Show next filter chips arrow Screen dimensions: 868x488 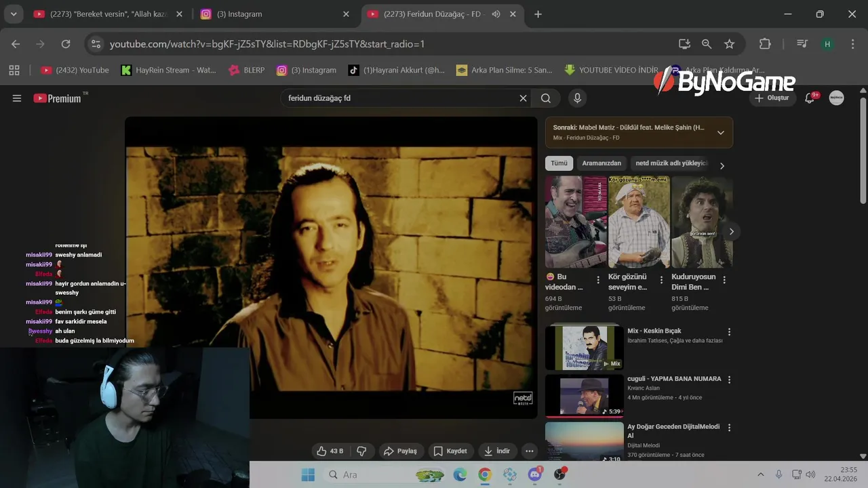click(722, 166)
